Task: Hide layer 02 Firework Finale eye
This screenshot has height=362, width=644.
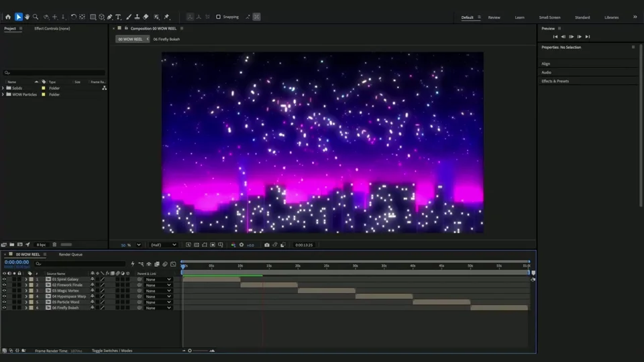Action: 4,285
